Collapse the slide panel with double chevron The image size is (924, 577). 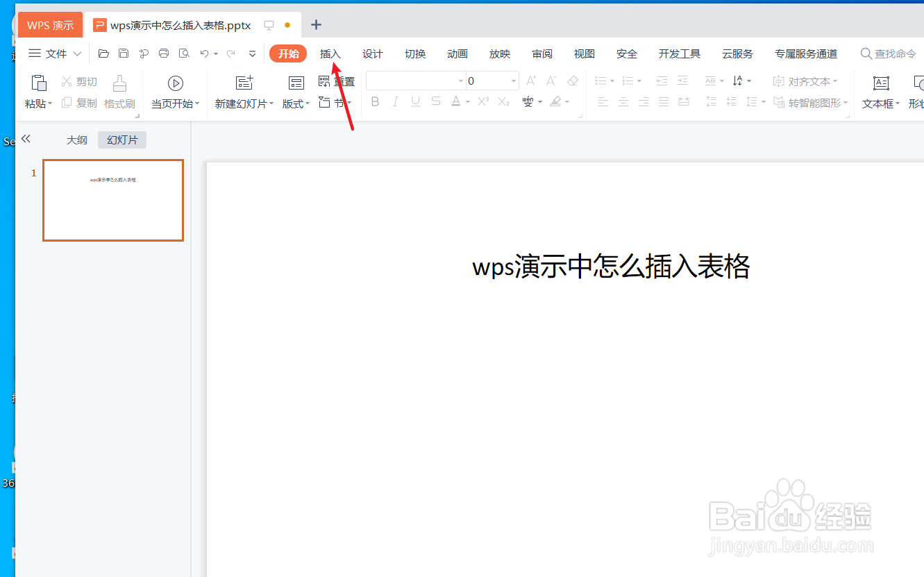point(26,139)
